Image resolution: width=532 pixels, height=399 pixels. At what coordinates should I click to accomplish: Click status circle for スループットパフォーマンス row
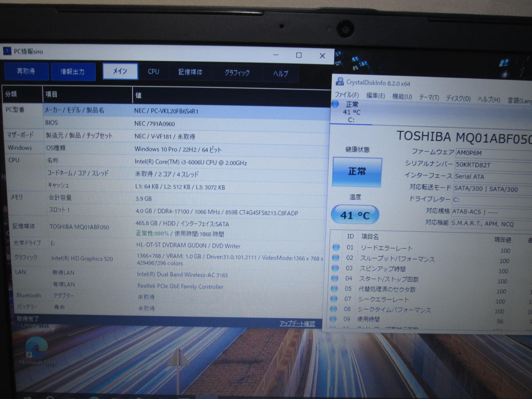pyautogui.click(x=335, y=258)
